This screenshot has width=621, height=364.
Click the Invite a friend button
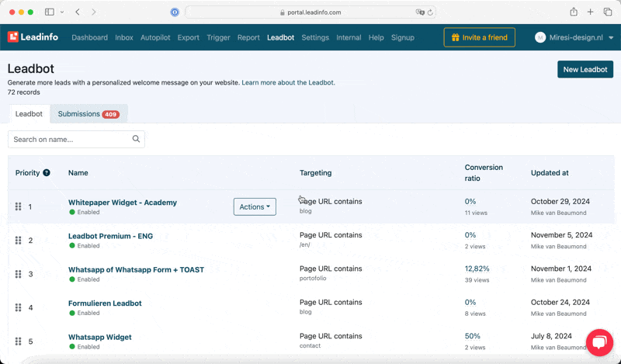tap(479, 37)
